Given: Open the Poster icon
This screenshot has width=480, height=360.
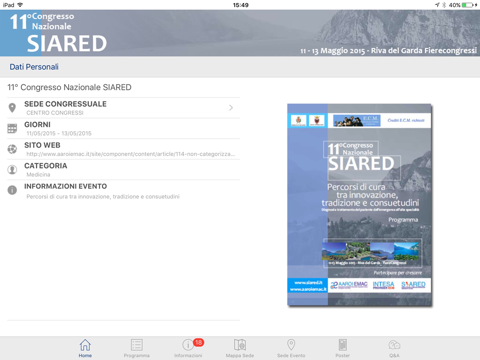Looking at the screenshot, I should pyautogui.click(x=343, y=345).
